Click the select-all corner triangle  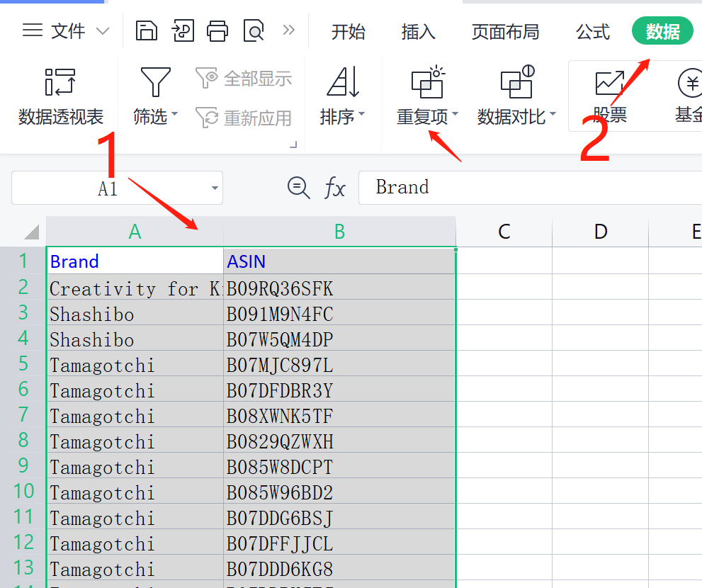(x=31, y=232)
